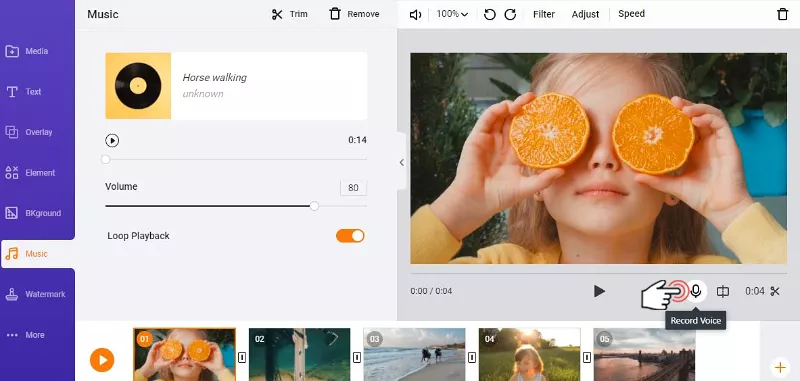Click the scissors icon next to 0:04

[775, 291]
